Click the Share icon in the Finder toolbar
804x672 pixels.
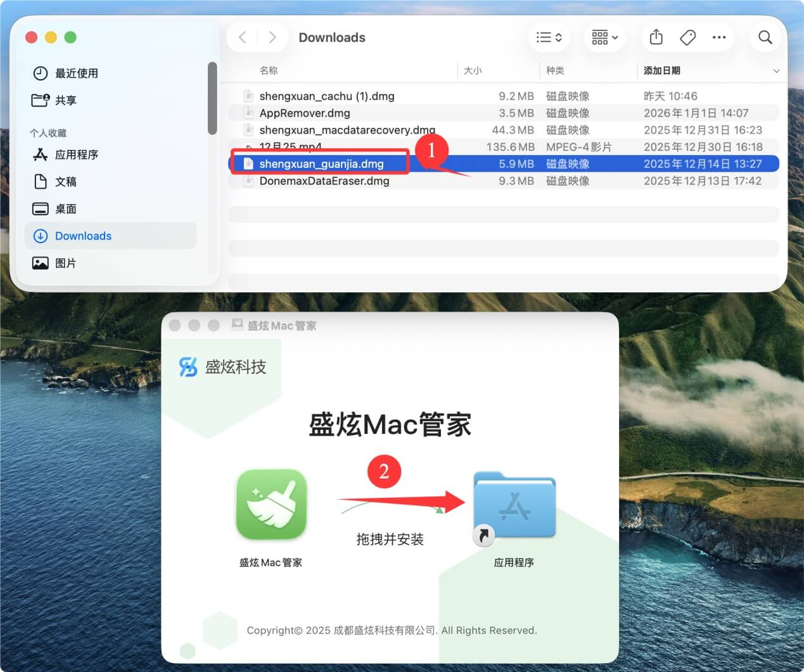[655, 37]
